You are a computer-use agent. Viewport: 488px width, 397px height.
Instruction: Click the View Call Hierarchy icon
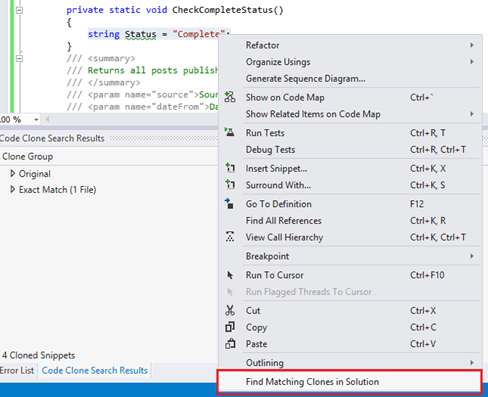[230, 237]
